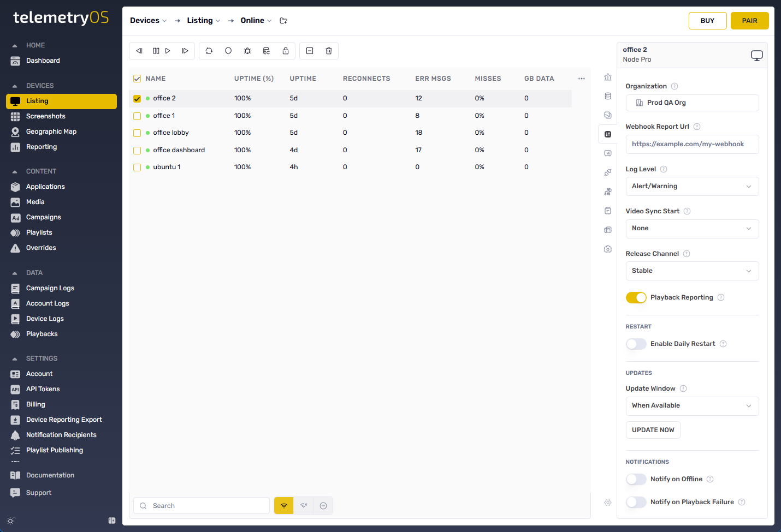
Task: Enable the Notify on Offline switch
Action: pos(636,479)
